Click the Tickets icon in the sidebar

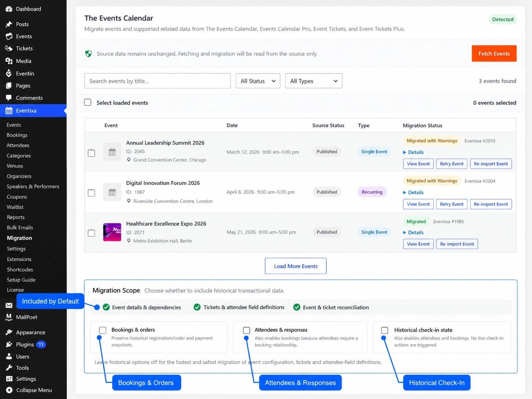[x=9, y=48]
